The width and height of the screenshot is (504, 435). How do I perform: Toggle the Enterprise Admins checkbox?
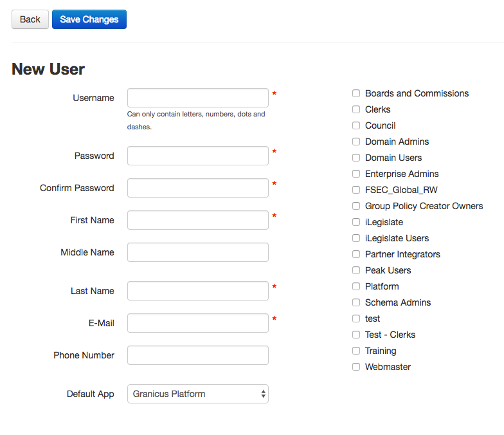pos(356,174)
